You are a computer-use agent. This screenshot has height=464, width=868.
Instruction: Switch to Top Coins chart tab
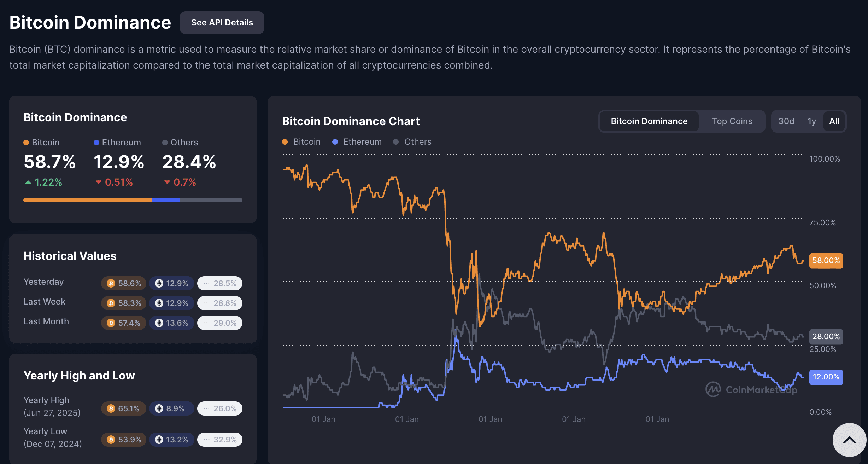732,121
